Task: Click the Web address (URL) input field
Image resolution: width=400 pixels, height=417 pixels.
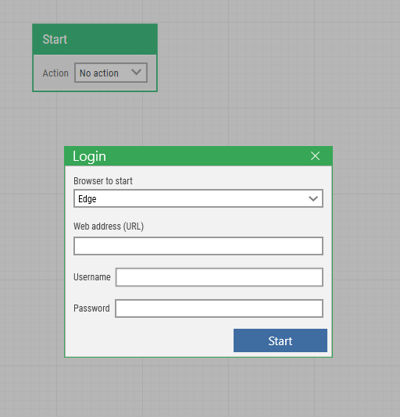Action: point(198,246)
